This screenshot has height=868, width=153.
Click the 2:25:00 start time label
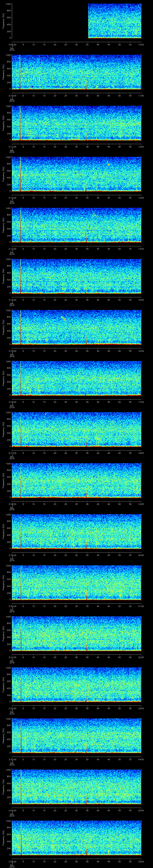(12, 861)
